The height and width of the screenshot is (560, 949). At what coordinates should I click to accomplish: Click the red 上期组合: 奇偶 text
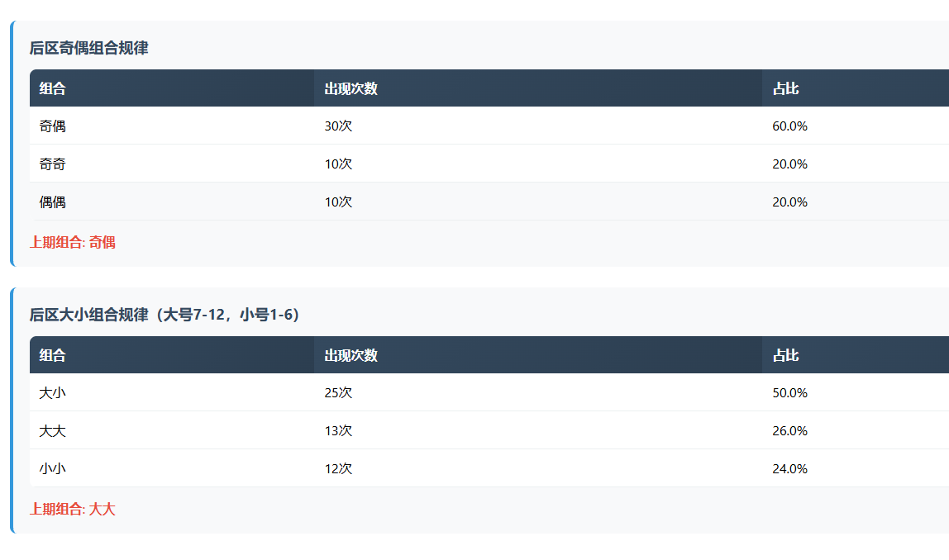click(73, 243)
